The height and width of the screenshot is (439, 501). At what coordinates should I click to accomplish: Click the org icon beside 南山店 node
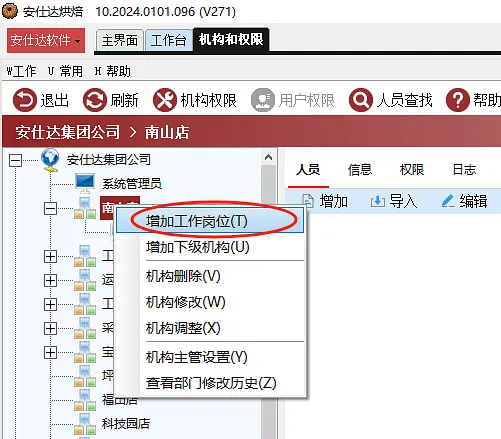tap(85, 208)
